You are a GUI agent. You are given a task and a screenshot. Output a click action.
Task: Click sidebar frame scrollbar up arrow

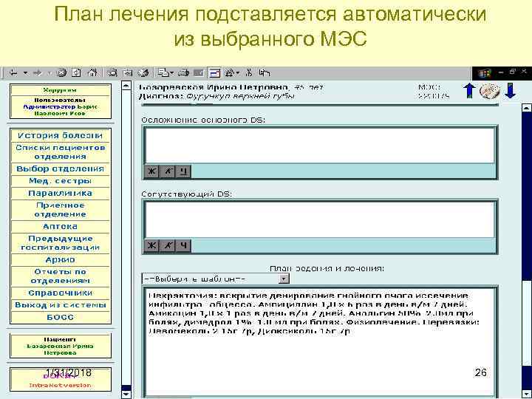pyautogui.click(x=126, y=86)
